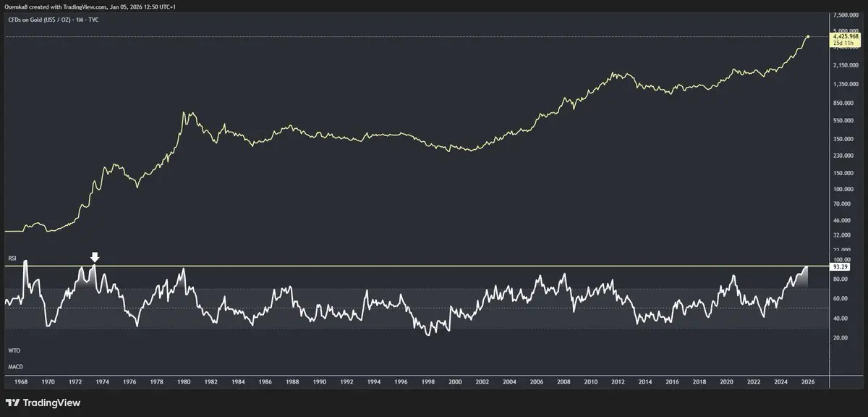Click the 2002 label on the time axis
The height and width of the screenshot is (417, 868).
[482, 381]
